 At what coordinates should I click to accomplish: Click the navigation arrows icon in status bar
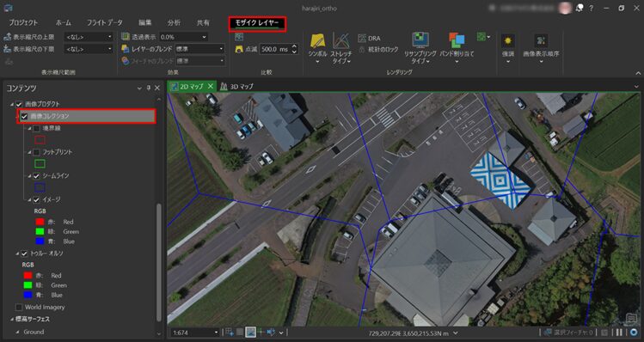tap(271, 333)
